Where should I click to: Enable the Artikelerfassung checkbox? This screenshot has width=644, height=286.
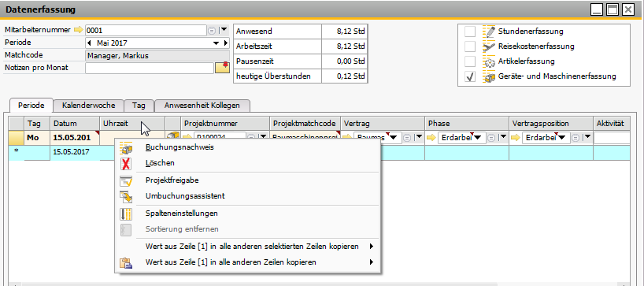click(x=470, y=61)
